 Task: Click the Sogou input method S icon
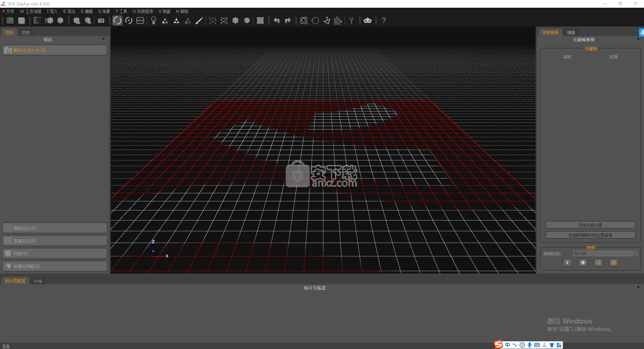(498, 345)
